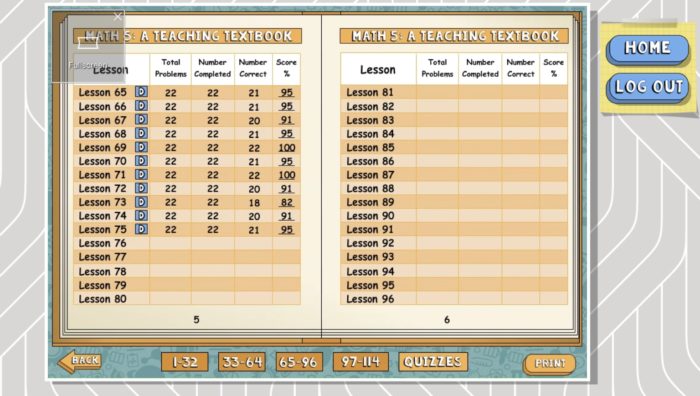Open details icon for Lesson 66
The image size is (700, 396).
[x=141, y=106]
